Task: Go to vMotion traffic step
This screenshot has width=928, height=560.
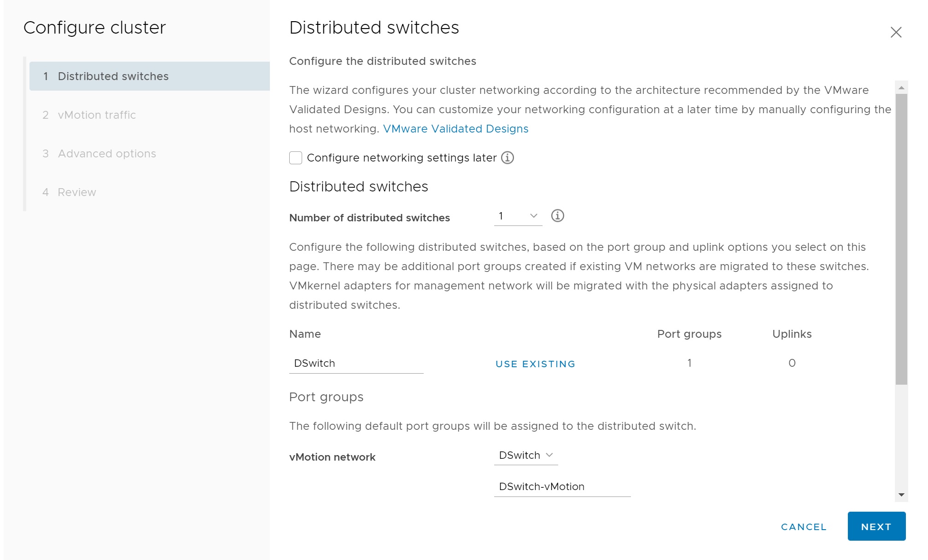Action: point(97,115)
